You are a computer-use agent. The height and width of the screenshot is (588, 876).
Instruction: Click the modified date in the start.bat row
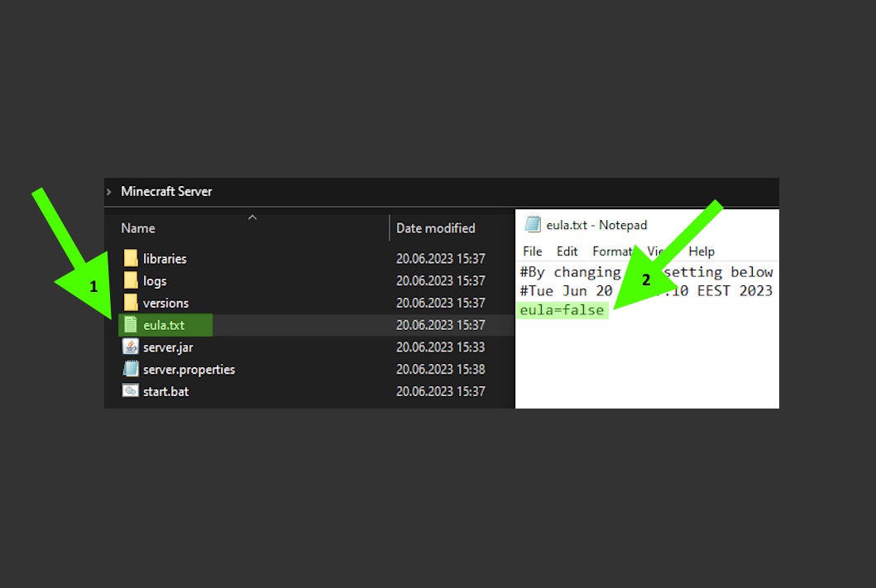(441, 391)
